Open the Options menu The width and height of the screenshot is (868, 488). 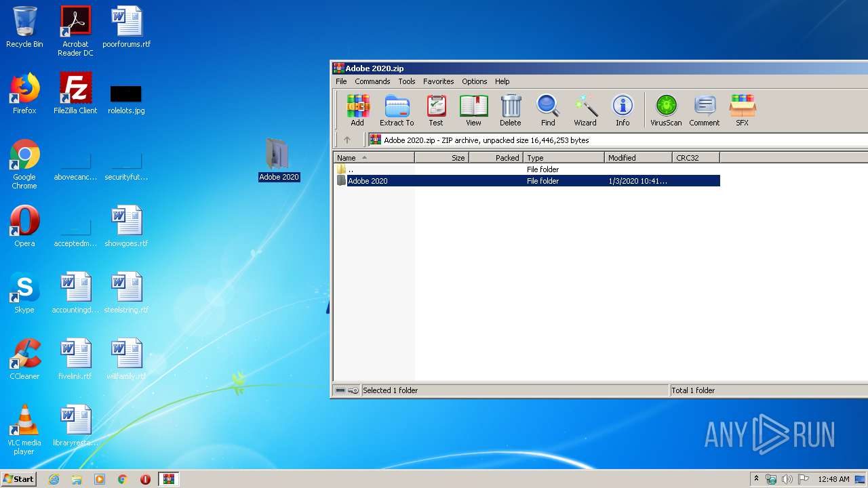coord(475,81)
